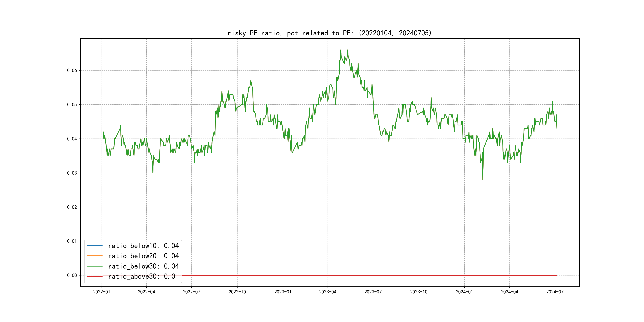Click the 2022-10 x-axis tick label
Viewport: 644px width, 322px height.
tap(237, 292)
